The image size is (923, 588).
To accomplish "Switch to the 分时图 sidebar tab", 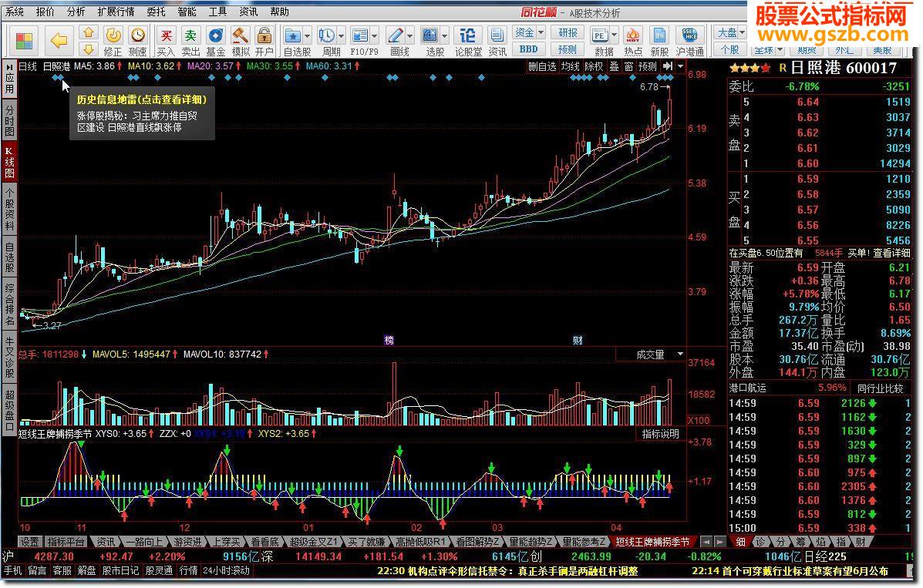I will tap(9, 121).
